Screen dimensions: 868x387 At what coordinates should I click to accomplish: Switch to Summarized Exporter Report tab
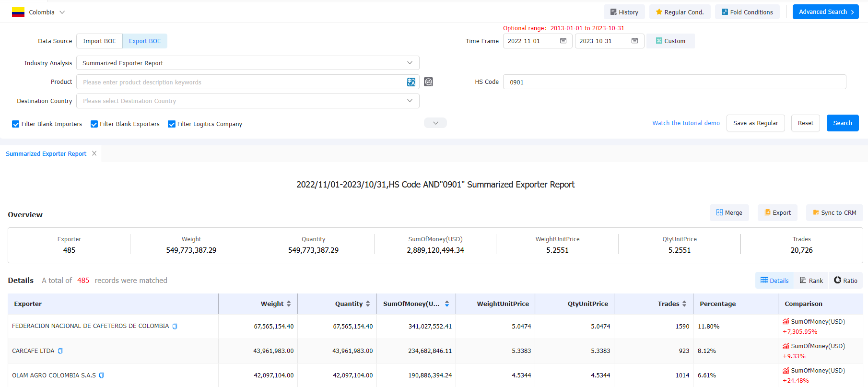(x=46, y=154)
